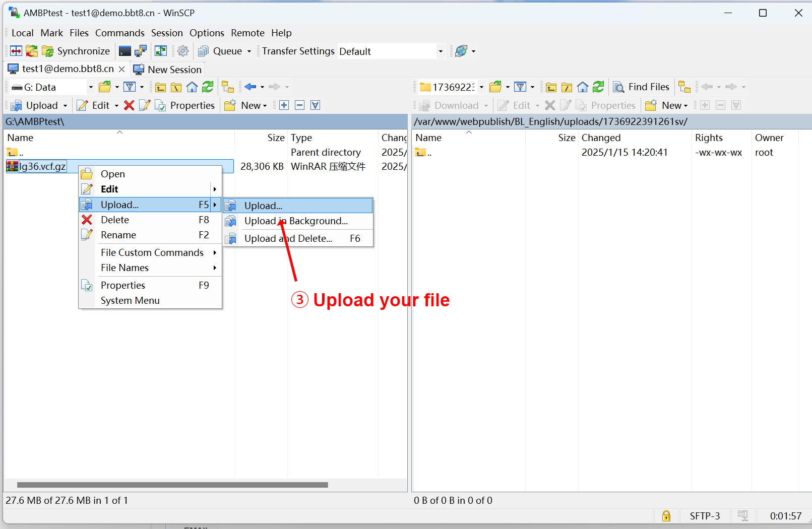The width and height of the screenshot is (812, 529).
Task: Click Keep Remote Directory Up to Date icon
Action: [161, 51]
